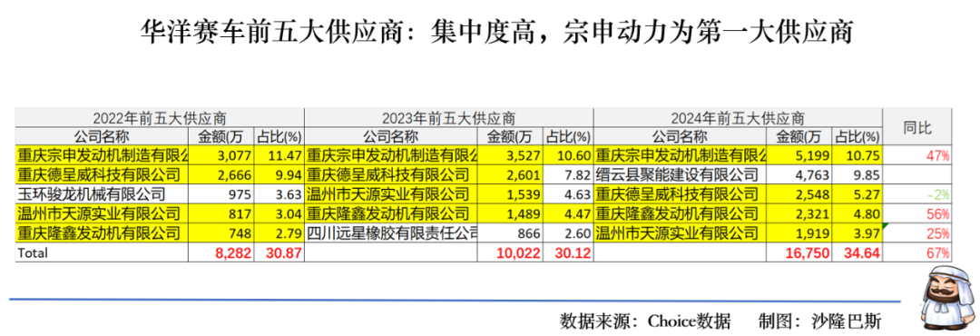Select the 10.60 percentage cell

(568, 155)
